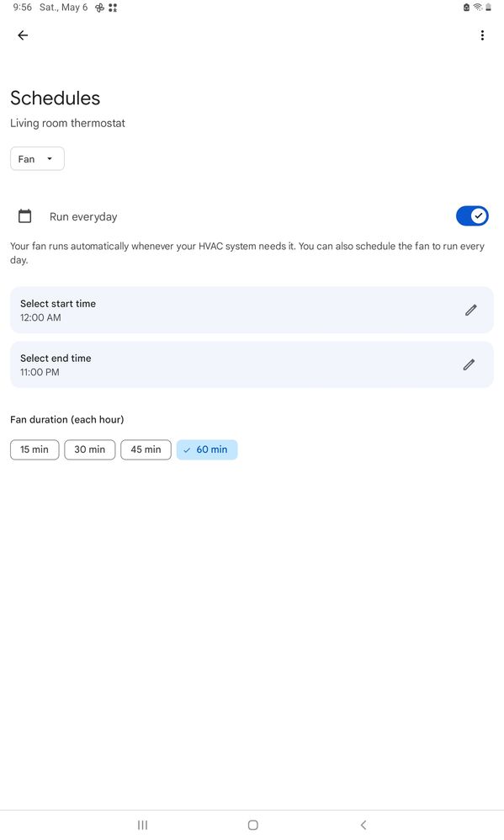Click the calendar icon beside Run everyday

(x=24, y=216)
